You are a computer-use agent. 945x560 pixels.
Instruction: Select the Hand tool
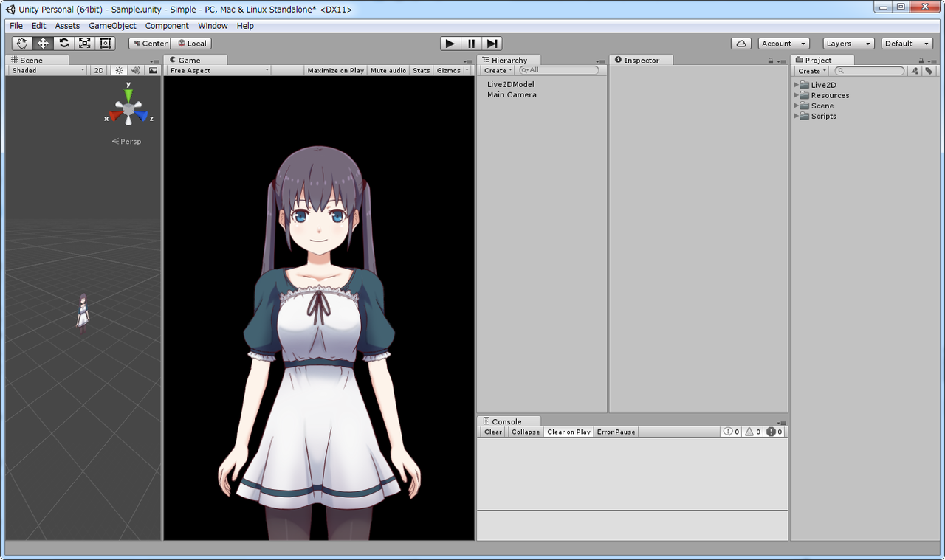pyautogui.click(x=21, y=43)
